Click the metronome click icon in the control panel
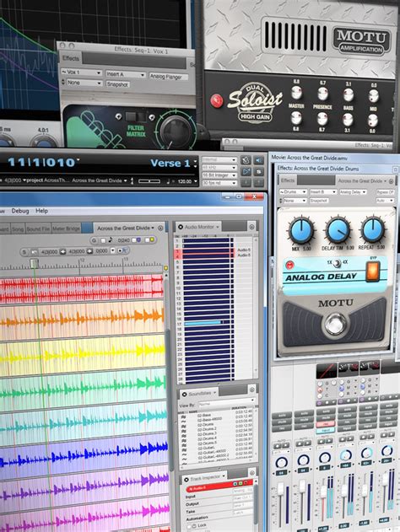400x532 pixels. pyautogui.click(x=246, y=160)
